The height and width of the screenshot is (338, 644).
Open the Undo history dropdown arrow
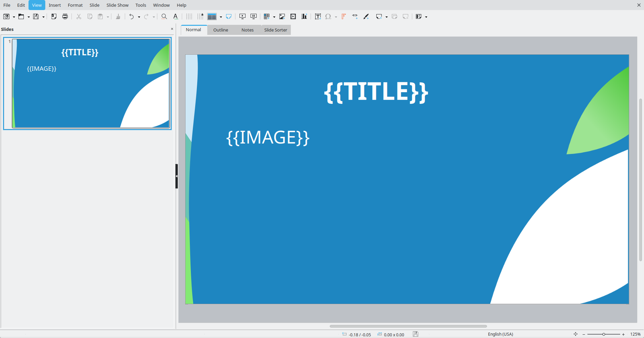coord(139,17)
